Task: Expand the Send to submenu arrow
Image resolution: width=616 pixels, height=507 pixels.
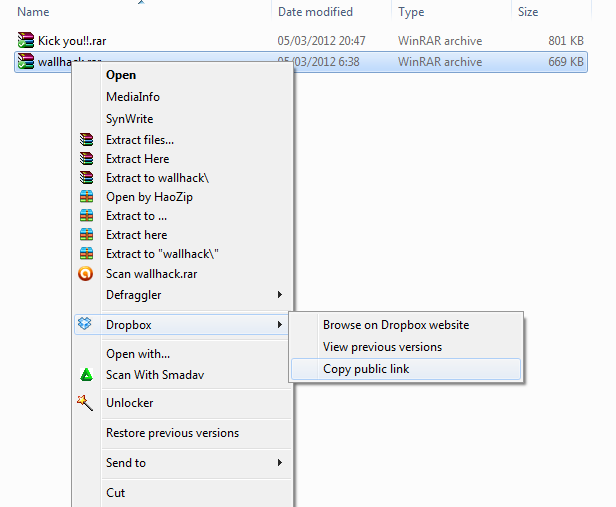Action: (280, 463)
